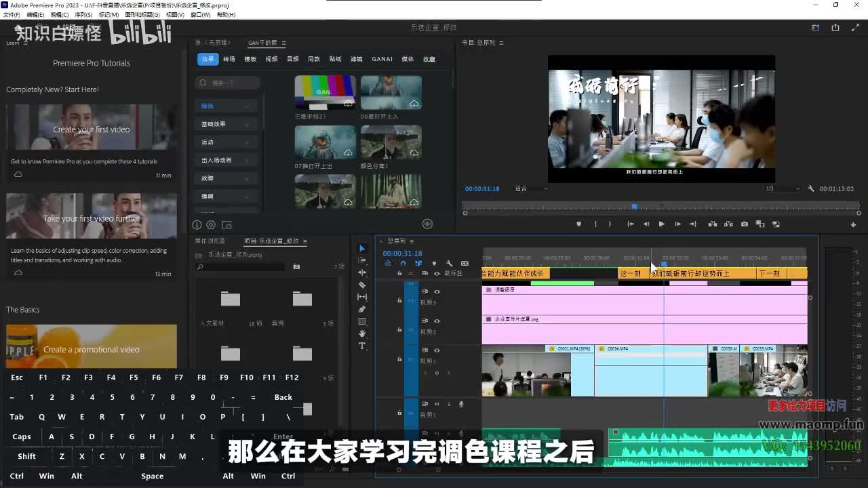The image size is (868, 488).
Task: Select the Razor tool
Action: [x=362, y=285]
